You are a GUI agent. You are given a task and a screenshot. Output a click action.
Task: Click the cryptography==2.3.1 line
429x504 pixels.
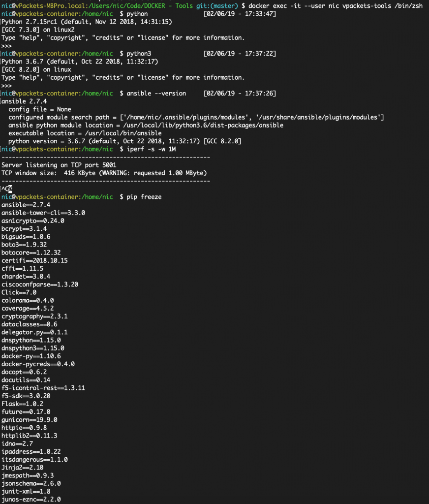[34, 316]
